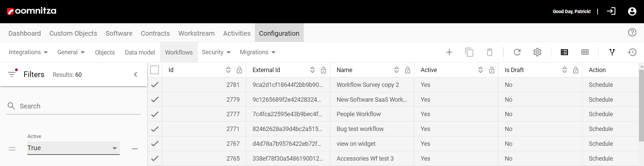644x166 pixels.
Task: Open the Dashboard tab
Action: pos(25,33)
